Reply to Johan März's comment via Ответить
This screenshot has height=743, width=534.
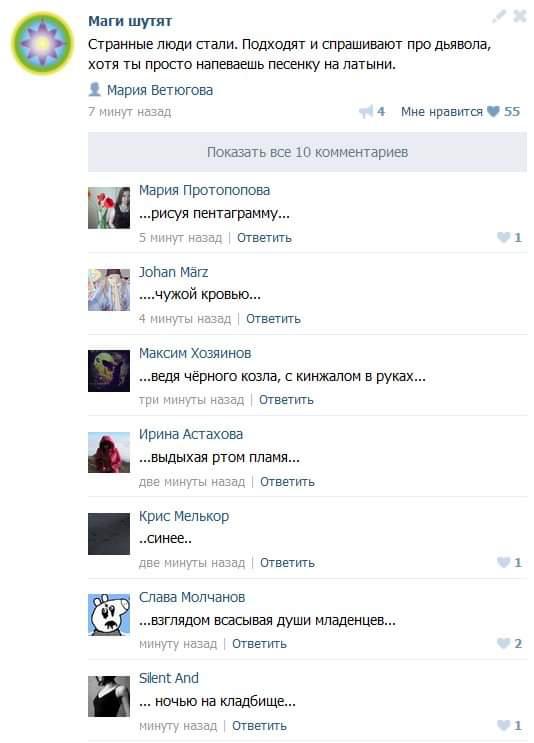click(x=273, y=319)
